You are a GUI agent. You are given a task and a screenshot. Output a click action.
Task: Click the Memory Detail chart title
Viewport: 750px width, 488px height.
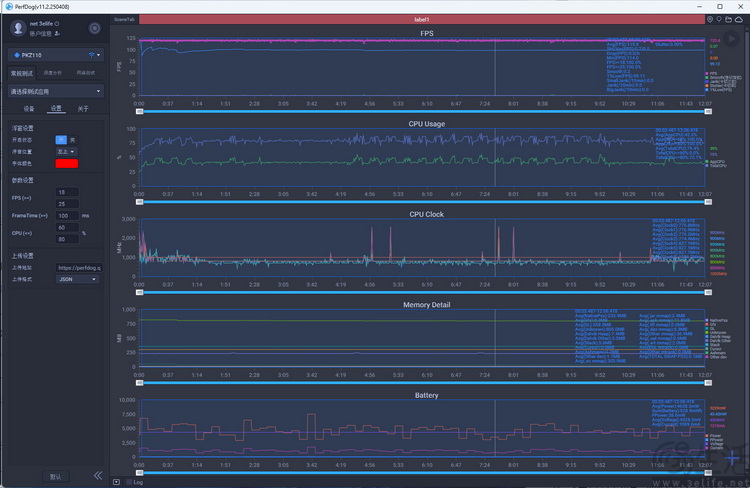[427, 305]
